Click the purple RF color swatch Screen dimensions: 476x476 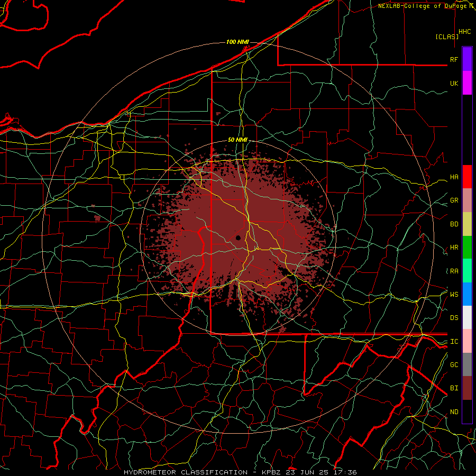[467, 59]
